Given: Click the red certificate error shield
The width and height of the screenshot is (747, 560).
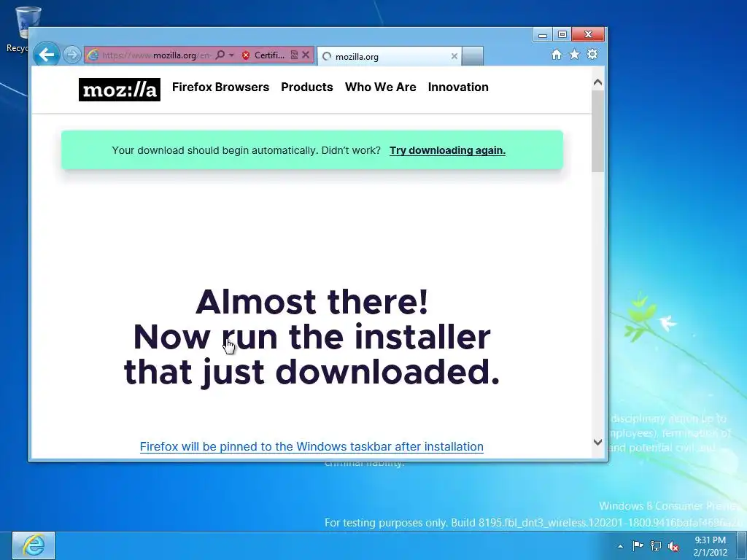Looking at the screenshot, I should (246, 55).
